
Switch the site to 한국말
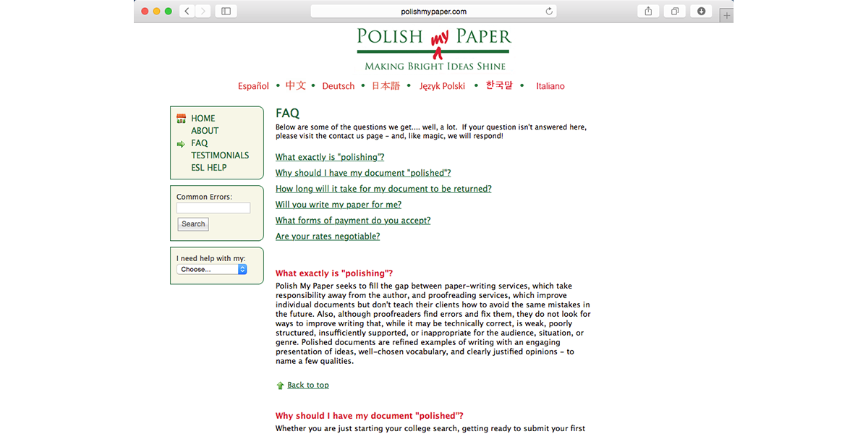499,85
